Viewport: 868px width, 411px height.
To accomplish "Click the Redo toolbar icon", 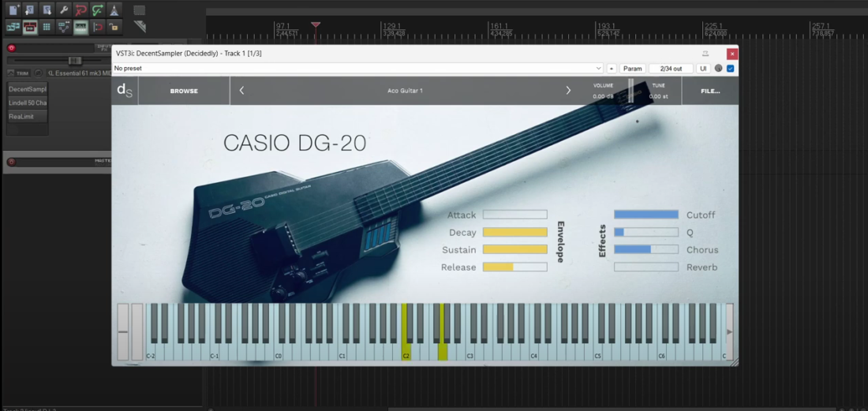I will tap(98, 10).
